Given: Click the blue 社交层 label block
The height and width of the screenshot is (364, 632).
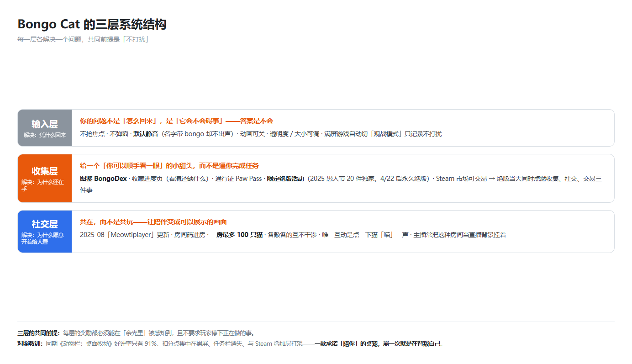Looking at the screenshot, I should 45,232.
